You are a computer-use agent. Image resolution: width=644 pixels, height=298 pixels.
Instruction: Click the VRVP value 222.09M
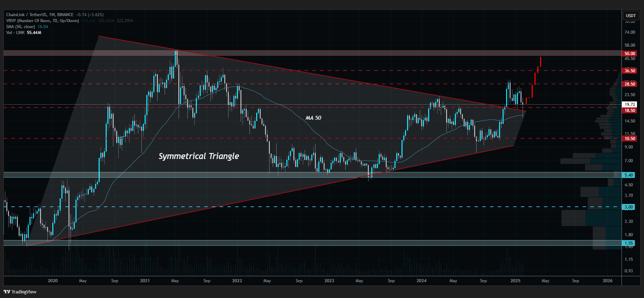125,21
